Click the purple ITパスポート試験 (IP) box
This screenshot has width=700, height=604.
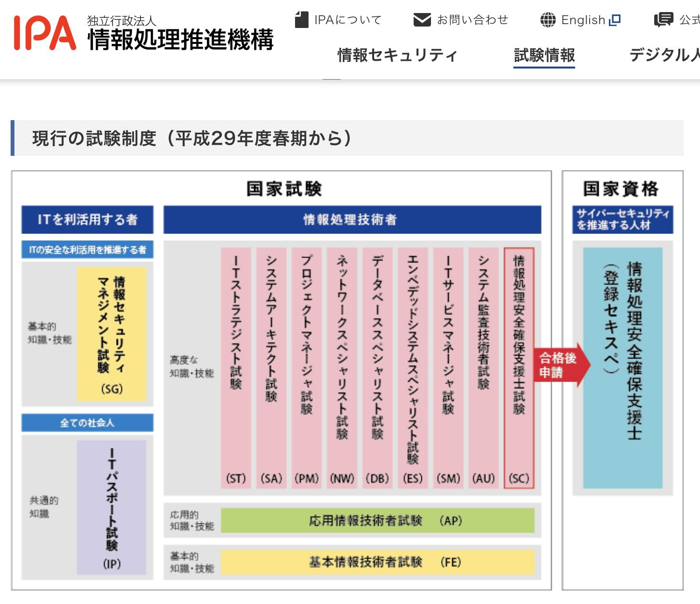coord(112,508)
